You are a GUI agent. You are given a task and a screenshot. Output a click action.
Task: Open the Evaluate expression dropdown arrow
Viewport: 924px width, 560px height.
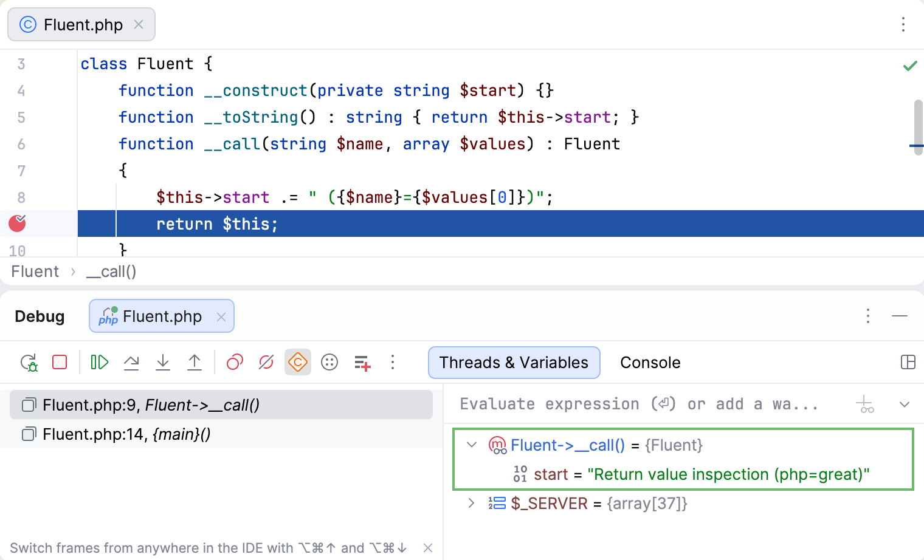[x=904, y=403]
